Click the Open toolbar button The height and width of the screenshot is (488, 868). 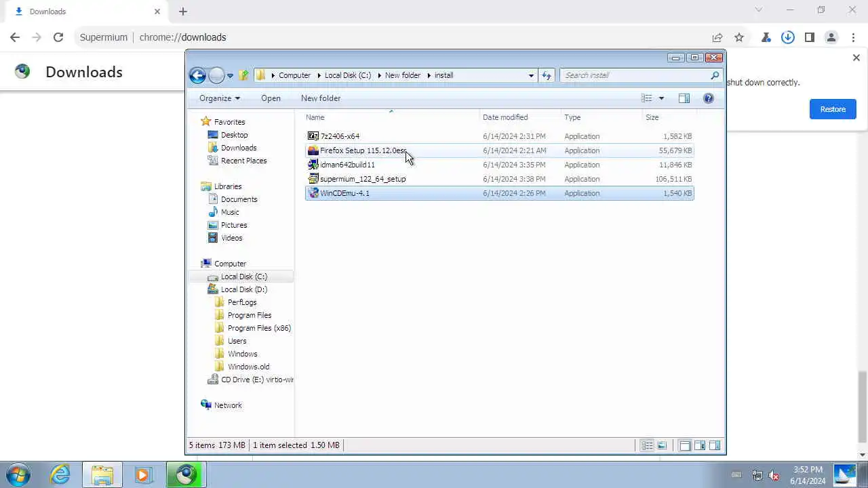coord(271,98)
